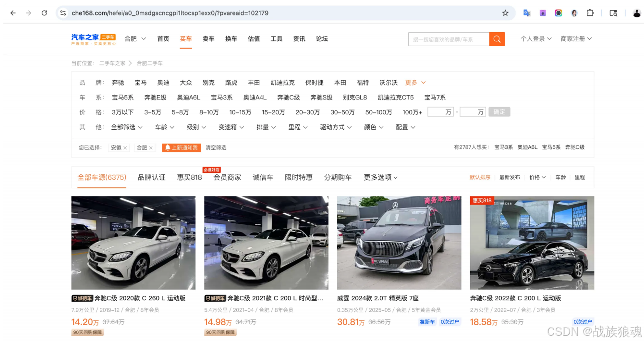Open the 威霆 2024款 black van photo
Image resolution: width=644 pixels, height=342 pixels.
399,243
